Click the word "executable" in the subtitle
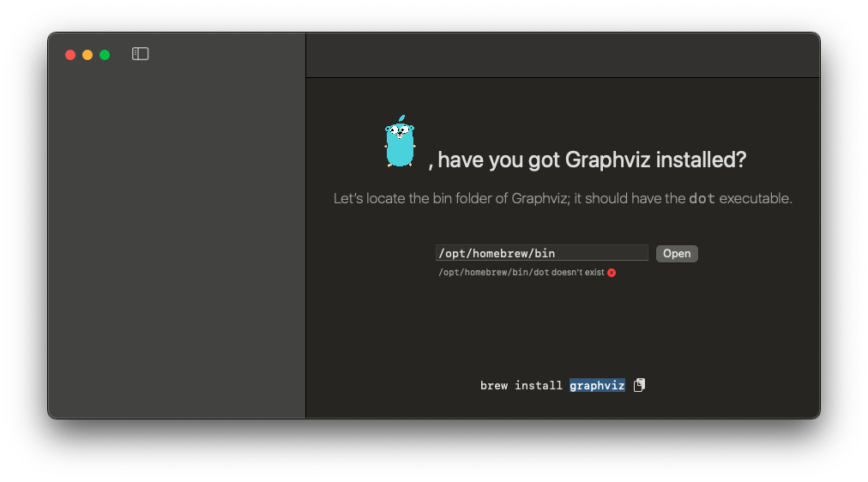The image size is (868, 482). 755,199
